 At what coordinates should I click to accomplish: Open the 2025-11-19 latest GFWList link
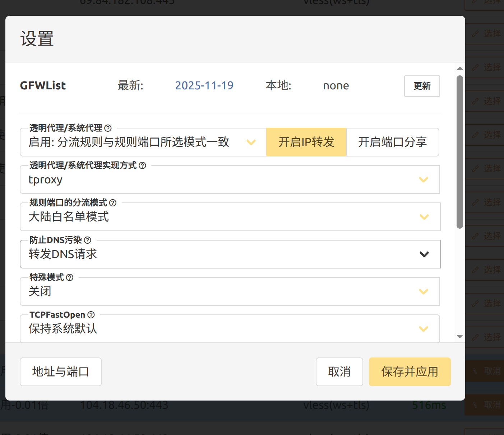point(204,86)
